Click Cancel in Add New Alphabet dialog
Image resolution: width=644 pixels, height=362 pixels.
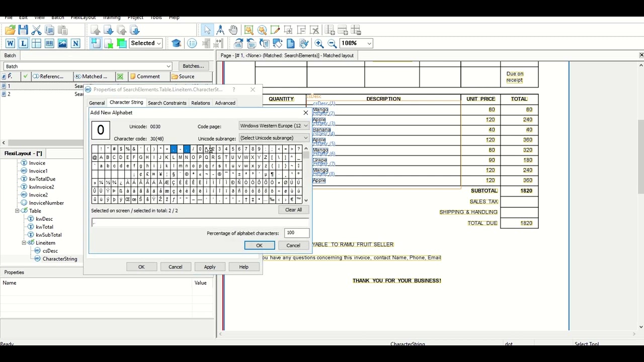pos(293,245)
